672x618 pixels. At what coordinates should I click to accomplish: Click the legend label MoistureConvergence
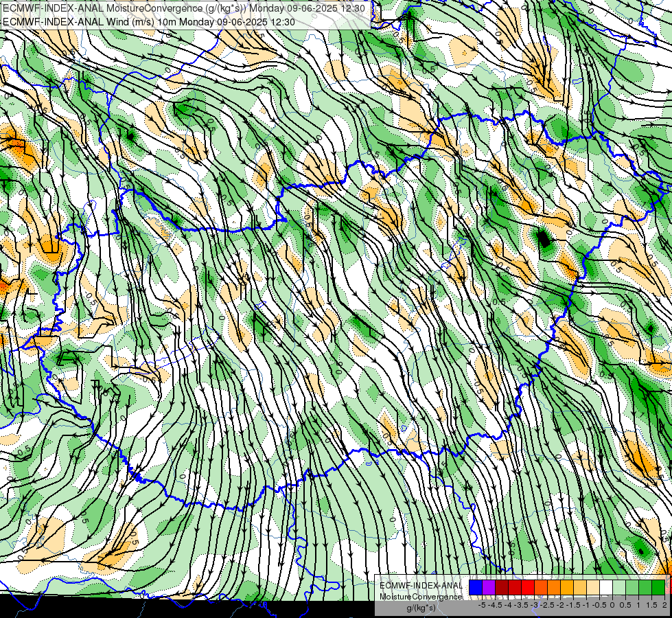click(421, 597)
